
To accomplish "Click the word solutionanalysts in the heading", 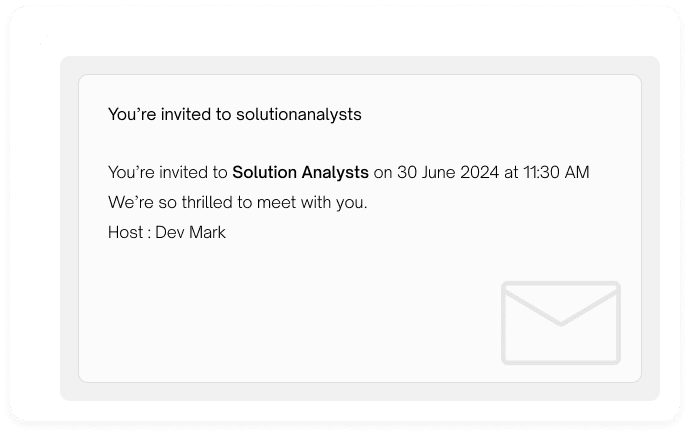I will [x=299, y=115].
